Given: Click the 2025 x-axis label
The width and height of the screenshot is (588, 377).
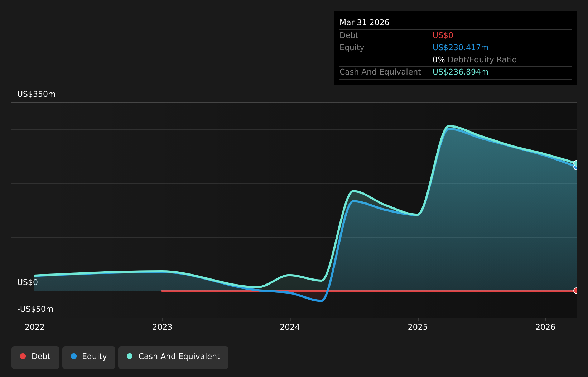Looking at the screenshot, I should (x=418, y=327).
